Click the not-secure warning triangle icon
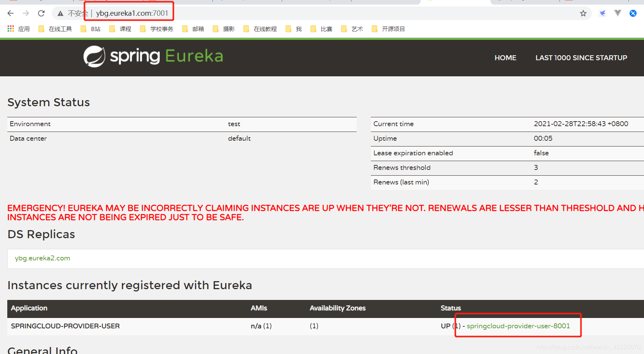The height and width of the screenshot is (354, 644). (x=61, y=13)
